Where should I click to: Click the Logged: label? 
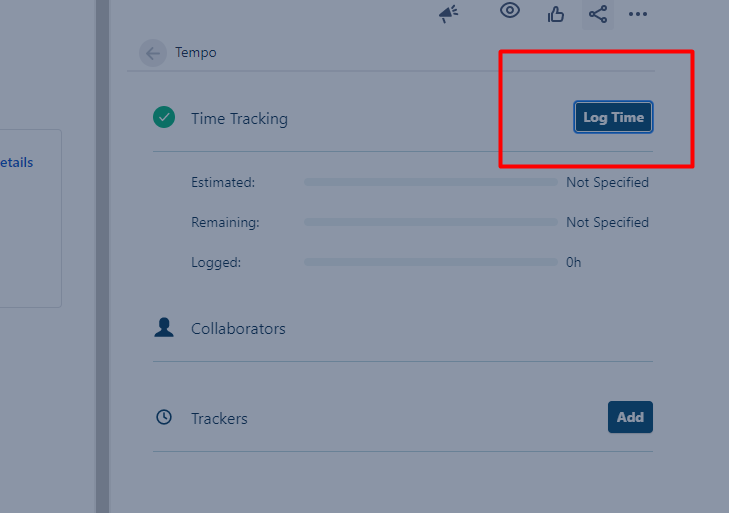coord(216,262)
